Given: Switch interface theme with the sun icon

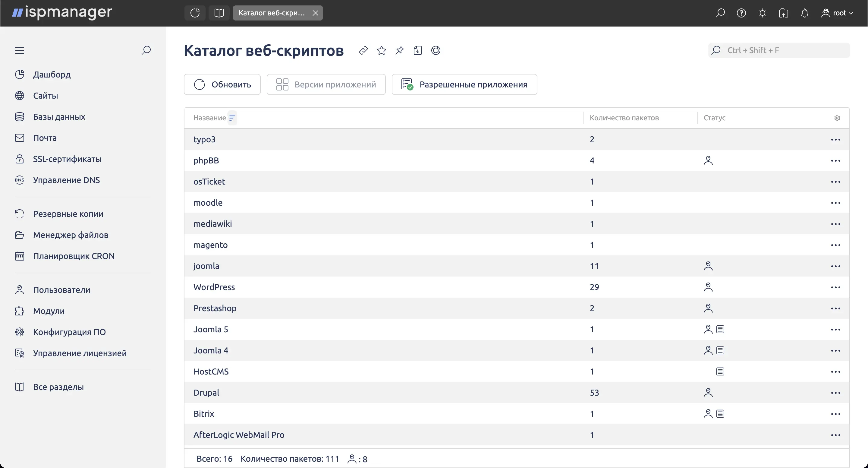Looking at the screenshot, I should (763, 13).
